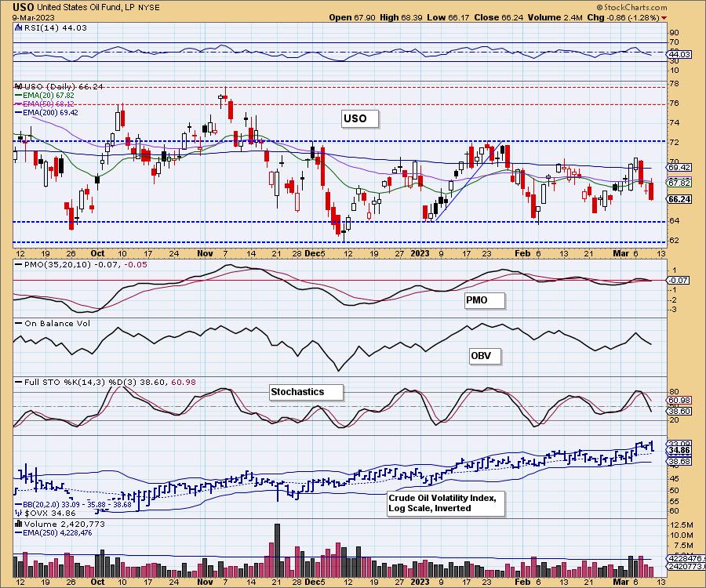The height and width of the screenshot is (588, 706).
Task: Click the 7.5M label on volume axis
Action: [x=683, y=545]
